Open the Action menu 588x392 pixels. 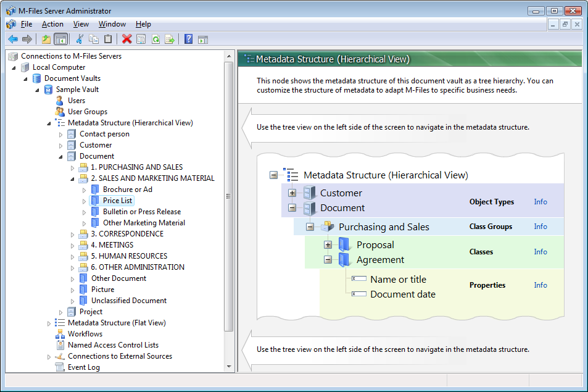52,24
